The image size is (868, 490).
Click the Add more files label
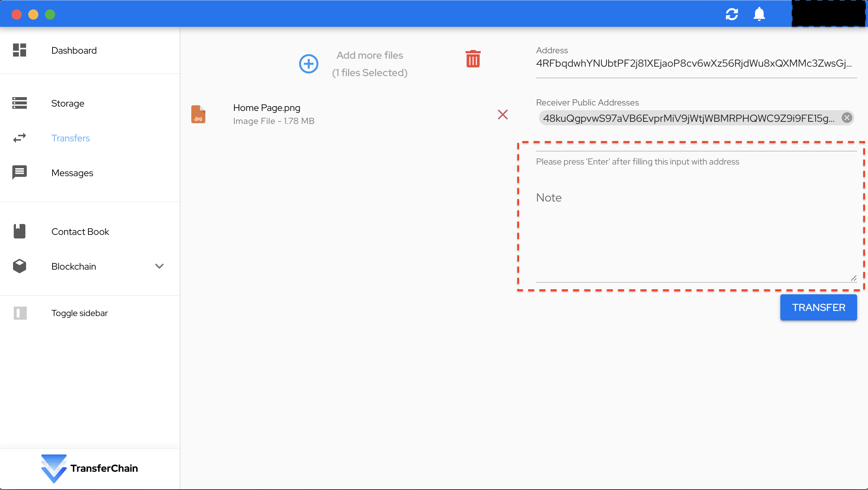point(370,55)
